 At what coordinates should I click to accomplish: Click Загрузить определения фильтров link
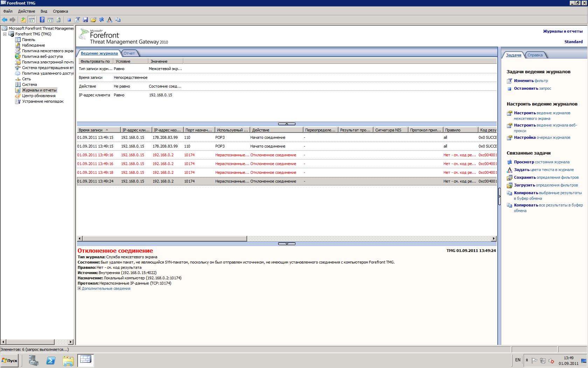coord(546,185)
